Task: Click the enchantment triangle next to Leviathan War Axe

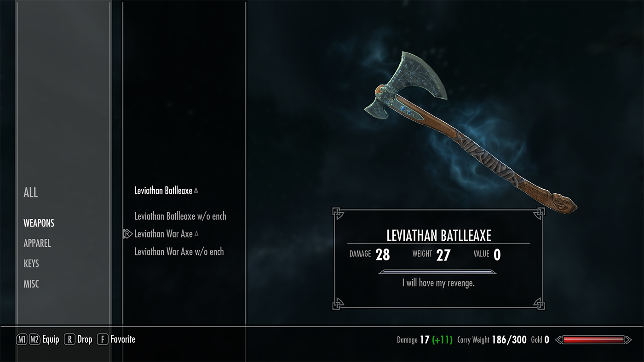Action: (196, 234)
